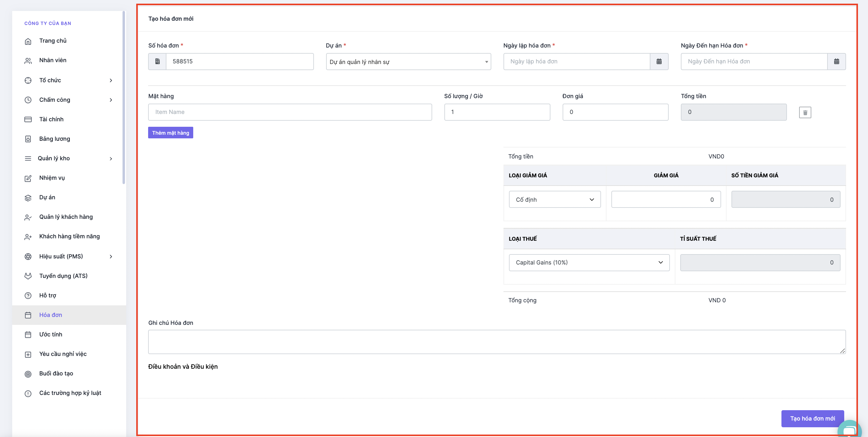Click the card icon beside Tài chính
Image resolution: width=868 pixels, height=437 pixels.
coord(28,119)
